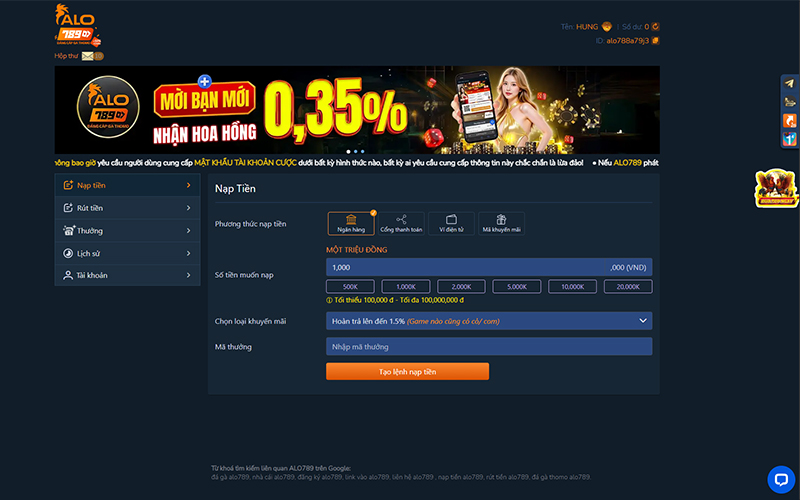Open the blue live chat bubble
This screenshot has height=500, width=800.
781,480
